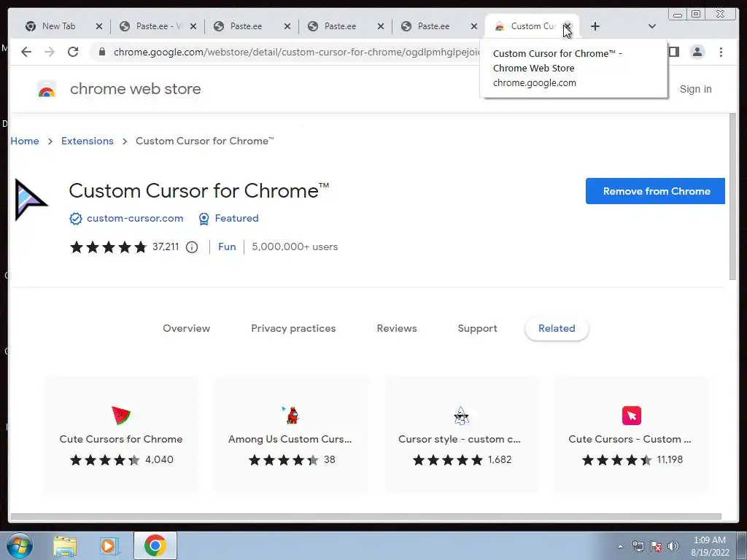The width and height of the screenshot is (747, 560).
Task: Open Cute Cursors for Chrome card title
Action: pyautogui.click(x=121, y=439)
